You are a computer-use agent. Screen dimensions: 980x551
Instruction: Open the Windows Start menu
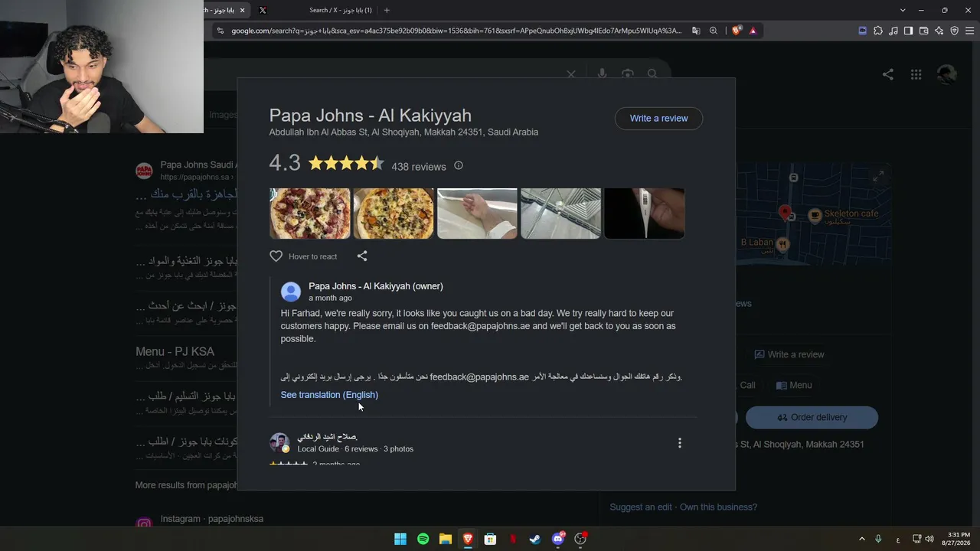[400, 539]
